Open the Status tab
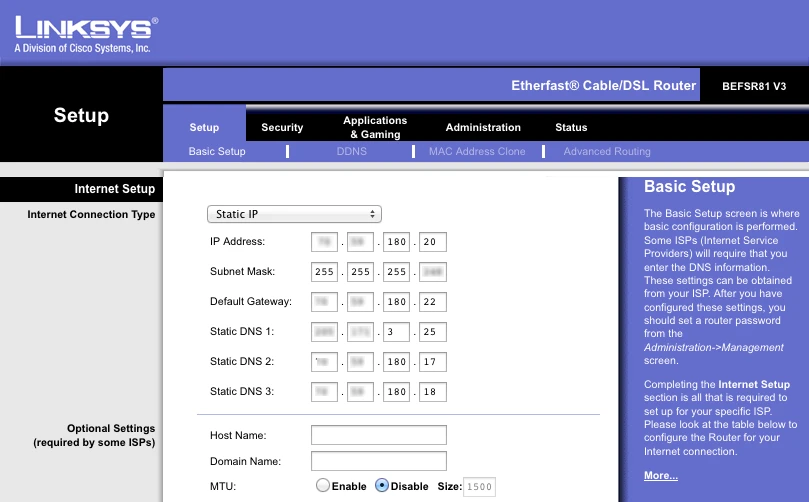Viewport: 809px width, 502px height. click(571, 128)
